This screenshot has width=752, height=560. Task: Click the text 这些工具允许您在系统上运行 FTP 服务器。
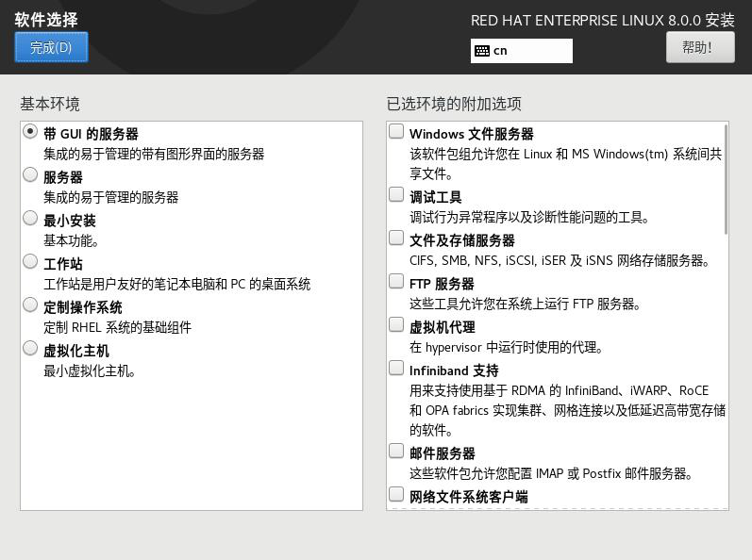pos(526,304)
